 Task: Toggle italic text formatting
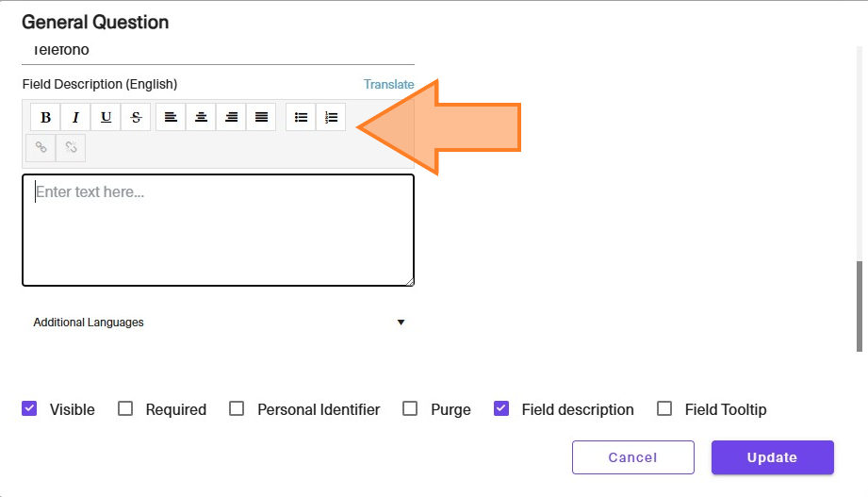[75, 117]
